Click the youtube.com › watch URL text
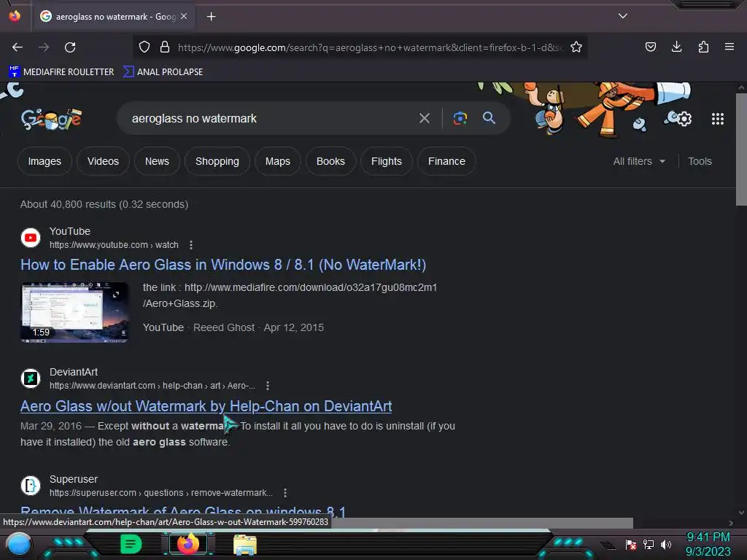The height and width of the screenshot is (560, 747). (114, 245)
